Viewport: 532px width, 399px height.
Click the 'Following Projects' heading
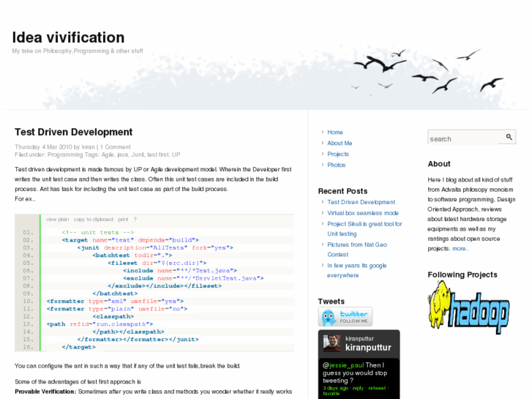tap(462, 275)
